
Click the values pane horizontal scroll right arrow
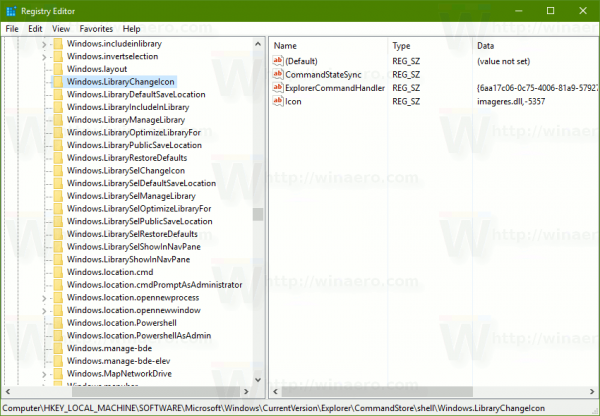click(592, 392)
